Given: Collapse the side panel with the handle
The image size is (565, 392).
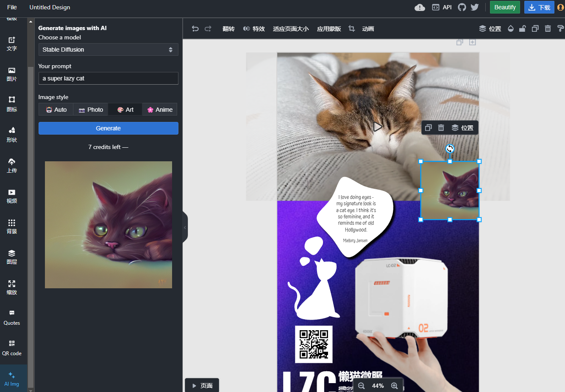Looking at the screenshot, I should tap(185, 228).
